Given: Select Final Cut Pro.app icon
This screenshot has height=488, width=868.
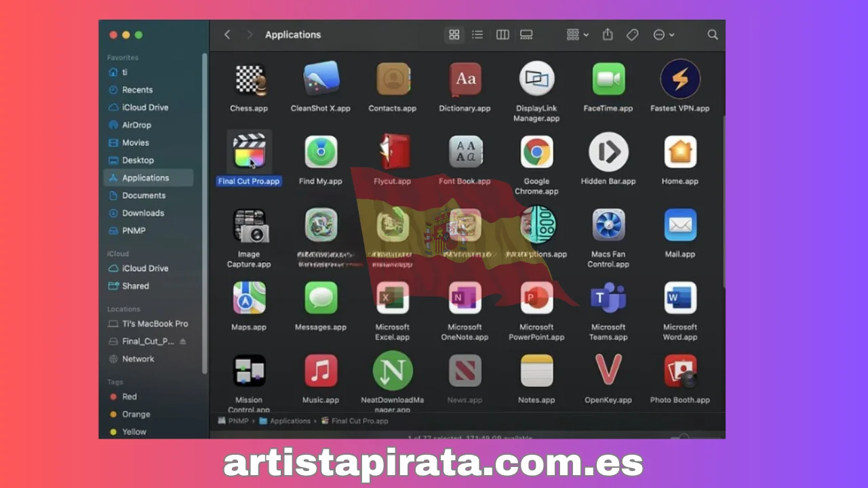Looking at the screenshot, I should (x=249, y=152).
